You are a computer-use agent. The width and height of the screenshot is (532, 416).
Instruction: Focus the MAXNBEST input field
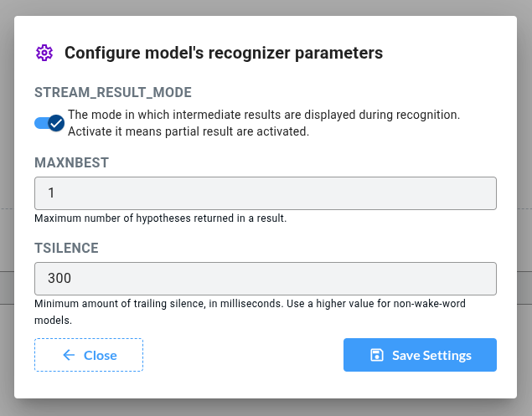[x=265, y=193]
